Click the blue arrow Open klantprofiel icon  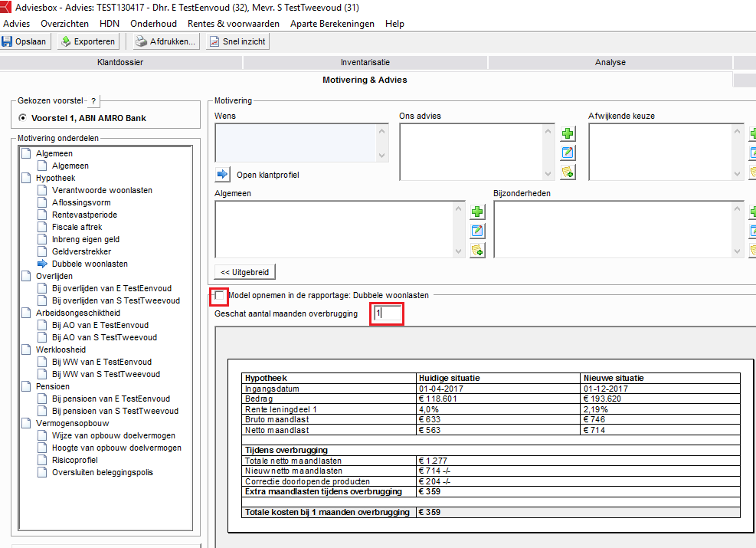(222, 174)
